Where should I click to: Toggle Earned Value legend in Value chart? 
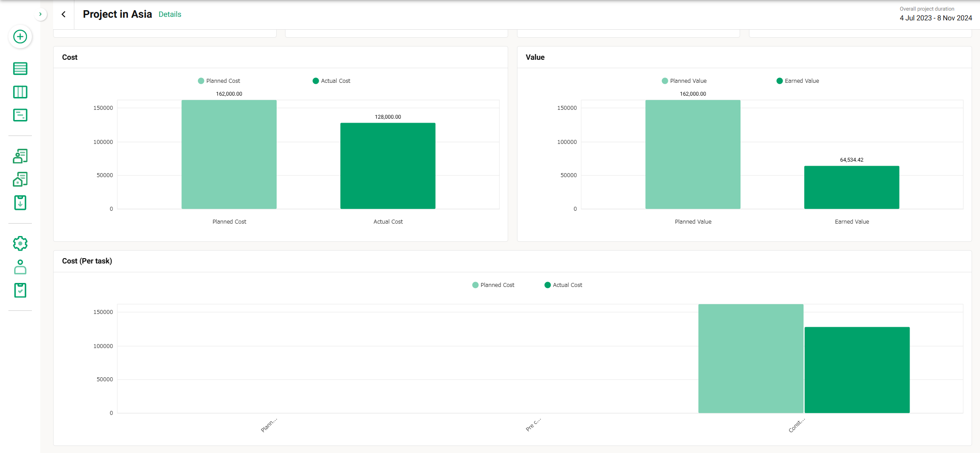pos(798,81)
